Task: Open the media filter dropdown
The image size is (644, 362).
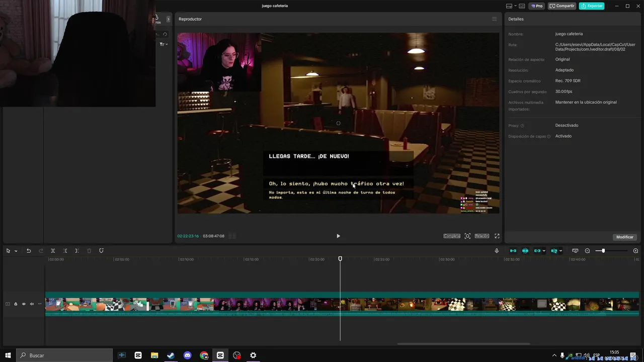Action: (x=164, y=44)
